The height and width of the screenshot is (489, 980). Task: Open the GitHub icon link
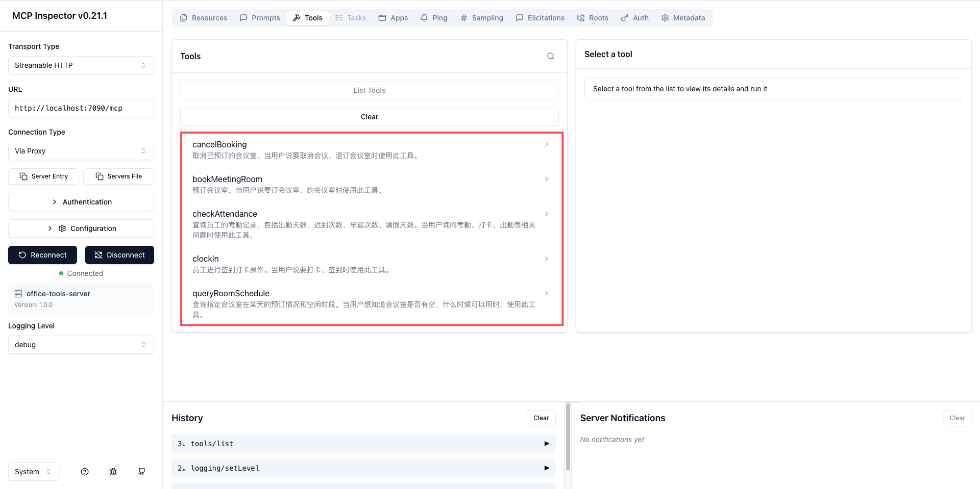pos(142,472)
